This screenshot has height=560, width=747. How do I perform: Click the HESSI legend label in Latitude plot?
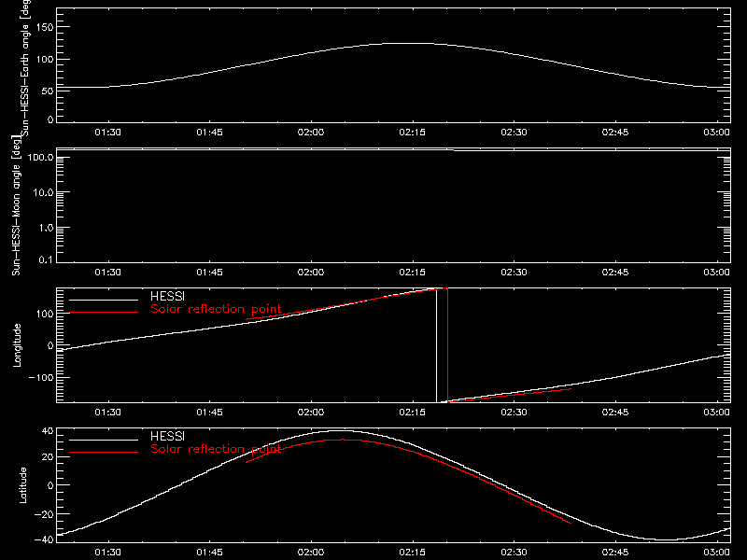tap(167, 436)
